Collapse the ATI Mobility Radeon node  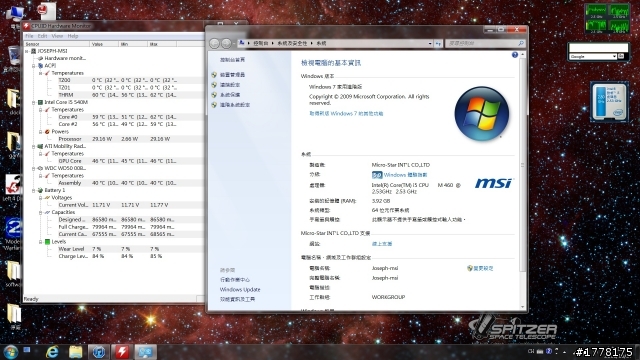point(33,147)
